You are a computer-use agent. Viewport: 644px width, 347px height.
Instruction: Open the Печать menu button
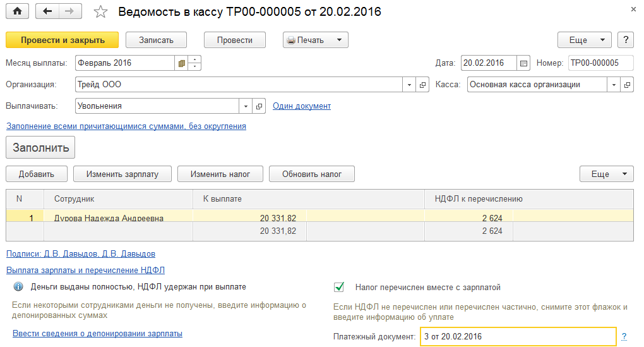click(x=315, y=40)
